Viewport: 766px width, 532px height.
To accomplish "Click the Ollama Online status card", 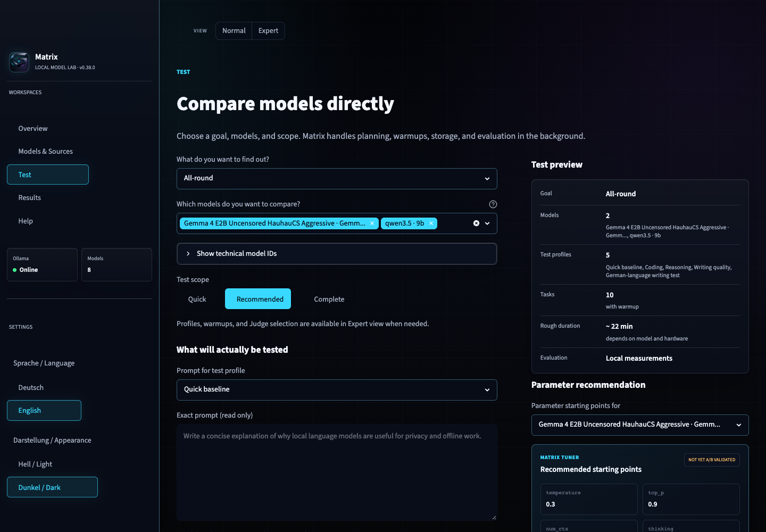I will pyautogui.click(x=42, y=264).
